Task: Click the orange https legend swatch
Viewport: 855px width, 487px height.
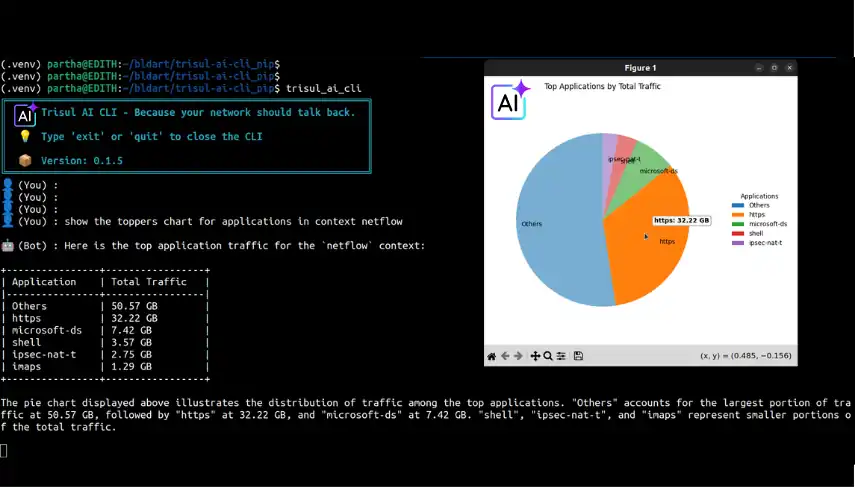Action: pyautogui.click(x=738, y=215)
